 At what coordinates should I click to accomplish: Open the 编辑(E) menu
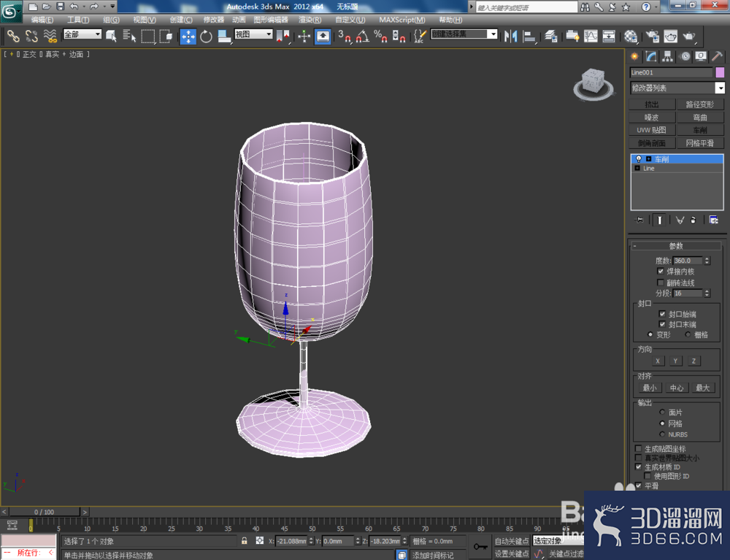pyautogui.click(x=42, y=20)
